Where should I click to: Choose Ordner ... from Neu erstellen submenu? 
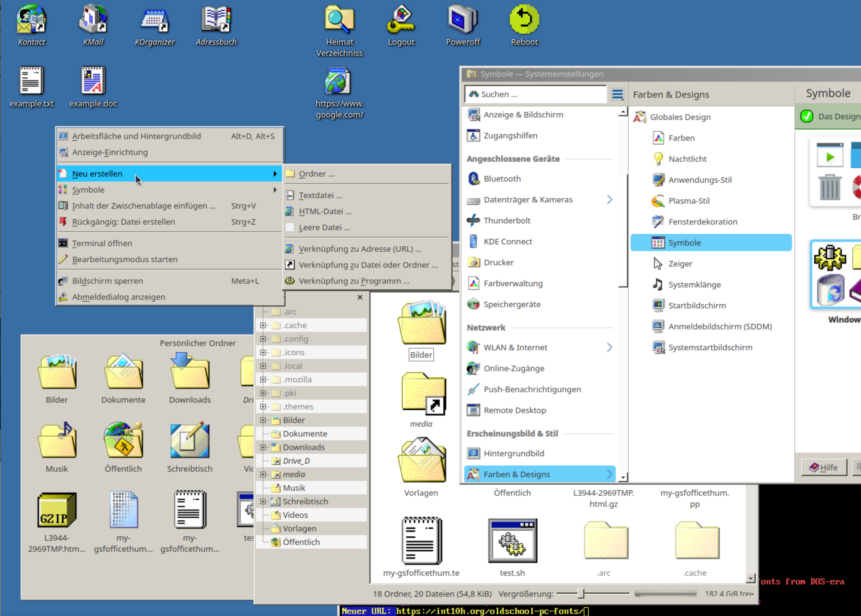click(368, 174)
